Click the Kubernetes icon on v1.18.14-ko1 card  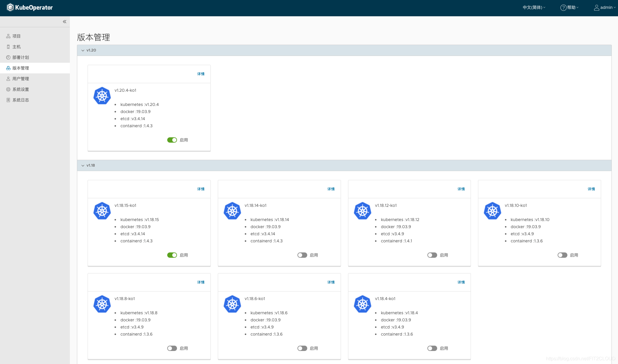[232, 211]
